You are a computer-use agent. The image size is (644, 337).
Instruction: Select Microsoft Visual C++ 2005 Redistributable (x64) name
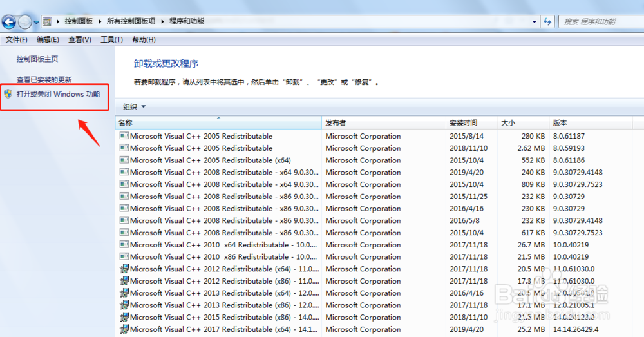211,160
